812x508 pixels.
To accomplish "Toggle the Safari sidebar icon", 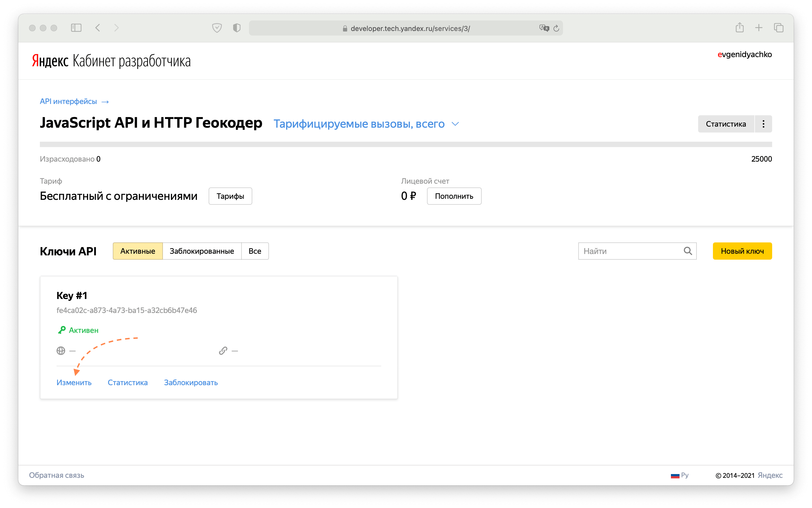I will pos(76,28).
